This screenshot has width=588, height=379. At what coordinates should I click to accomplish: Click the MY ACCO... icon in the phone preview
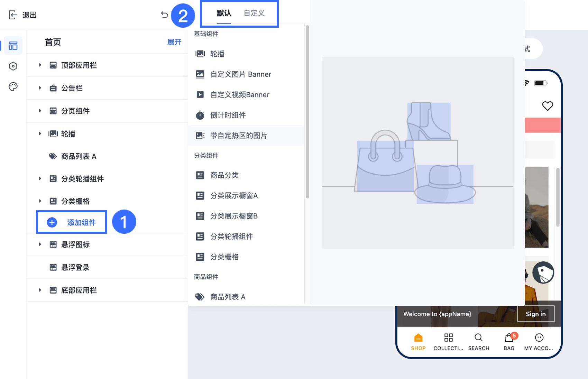pyautogui.click(x=539, y=338)
